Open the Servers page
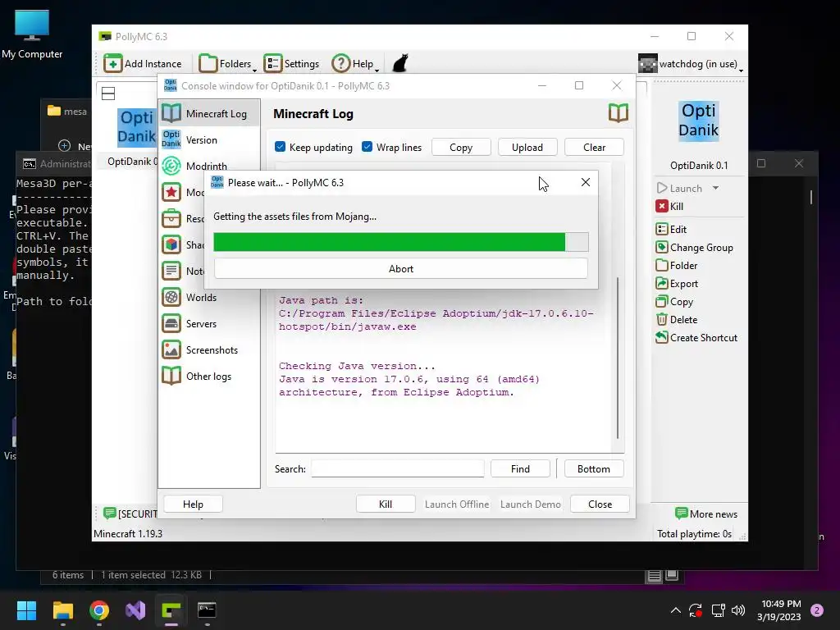This screenshot has height=630, width=840. pos(209,323)
